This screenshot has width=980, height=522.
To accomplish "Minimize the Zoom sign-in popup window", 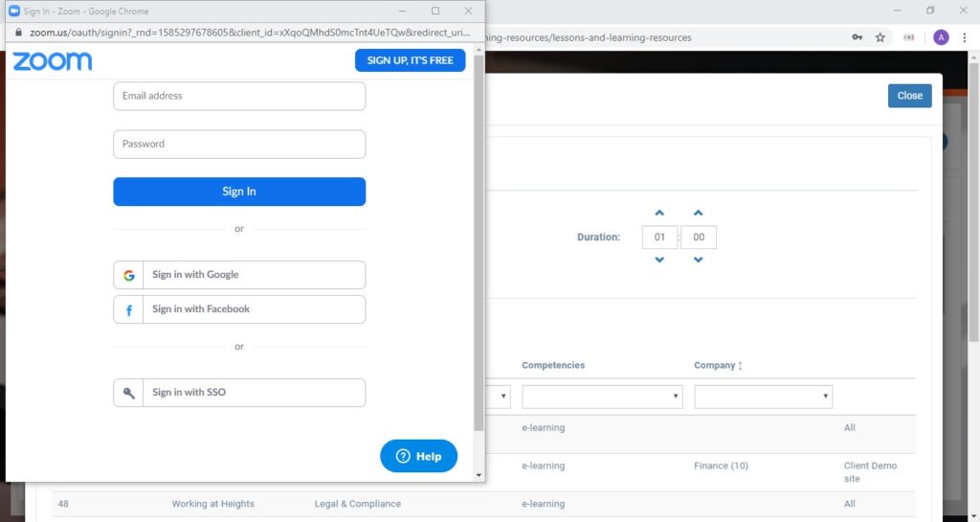I will click(403, 11).
